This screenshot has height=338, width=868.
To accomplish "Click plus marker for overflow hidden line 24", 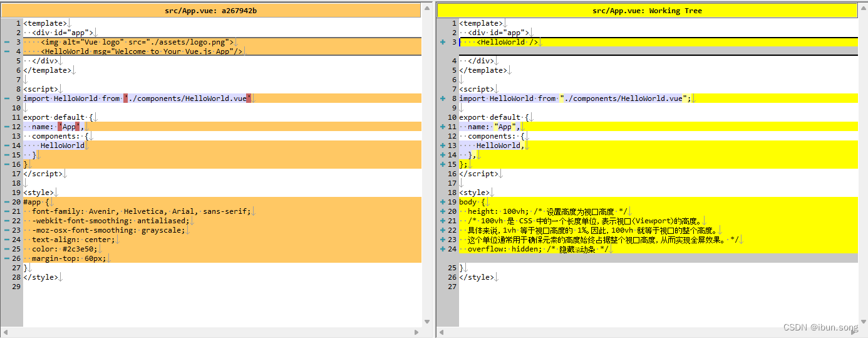I will (443, 249).
